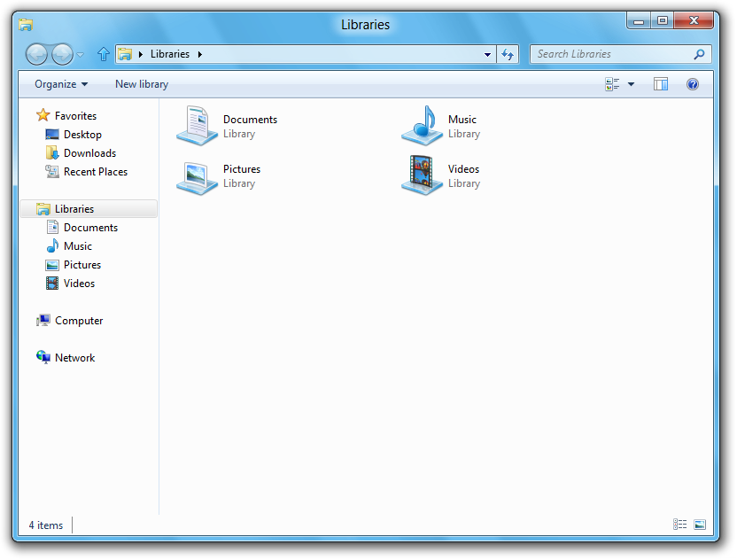Viewport: 737px width, 560px height.
Task: Click the Up arrow navigation icon
Action: click(x=103, y=54)
